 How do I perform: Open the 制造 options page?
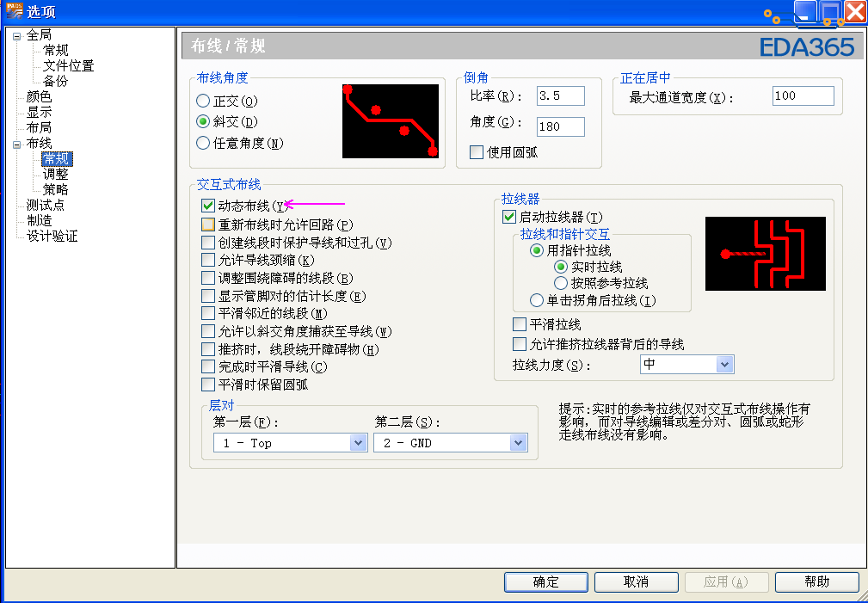point(39,221)
